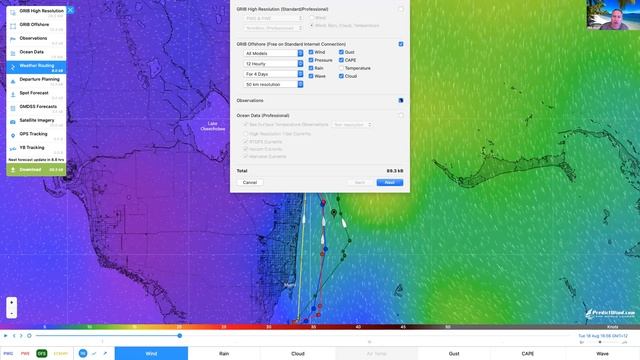The image size is (640, 360).
Task: Open GRIB High Resolution in sidebar
Action: 36,13
